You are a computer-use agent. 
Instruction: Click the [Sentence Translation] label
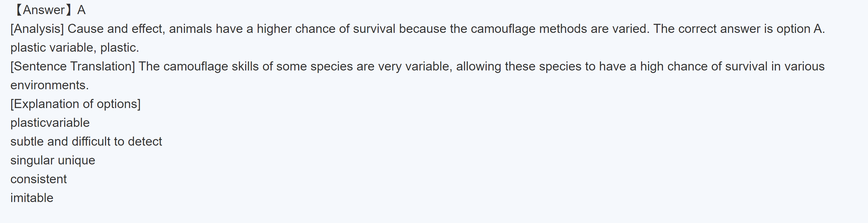pyautogui.click(x=72, y=66)
